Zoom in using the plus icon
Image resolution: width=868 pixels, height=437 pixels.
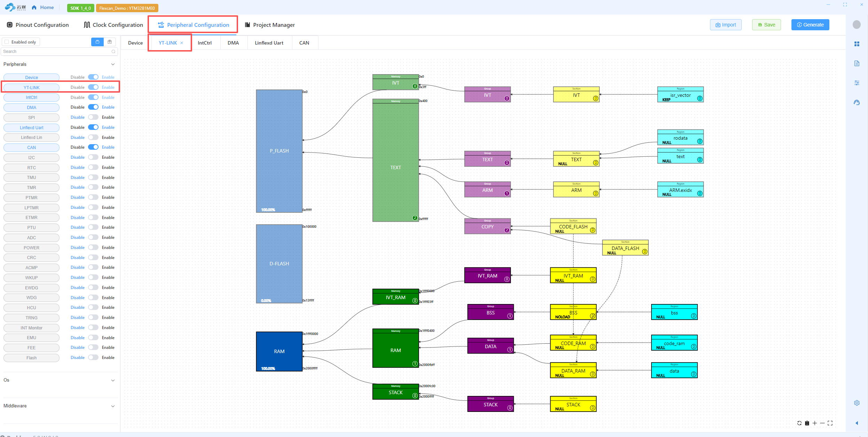click(x=815, y=423)
